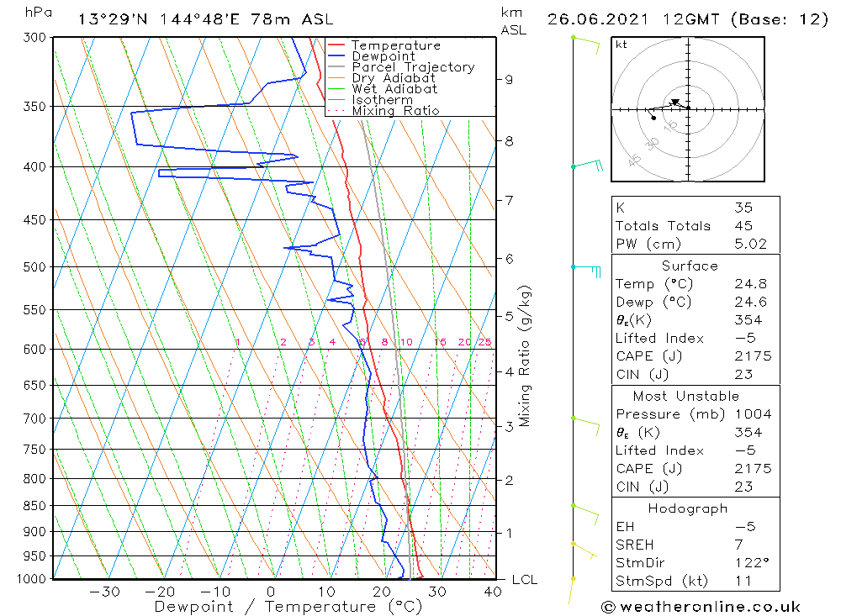Click the LCL label at chart bottom
This screenshot has height=616, width=841.
(x=525, y=580)
